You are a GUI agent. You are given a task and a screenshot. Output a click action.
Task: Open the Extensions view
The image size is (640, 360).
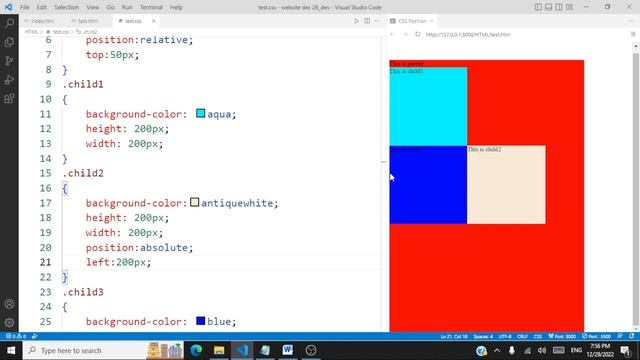(9, 98)
